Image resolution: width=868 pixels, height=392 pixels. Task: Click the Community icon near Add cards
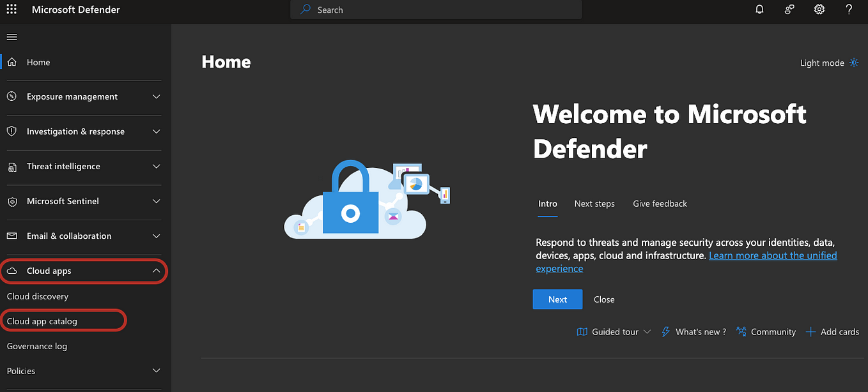coord(741,331)
